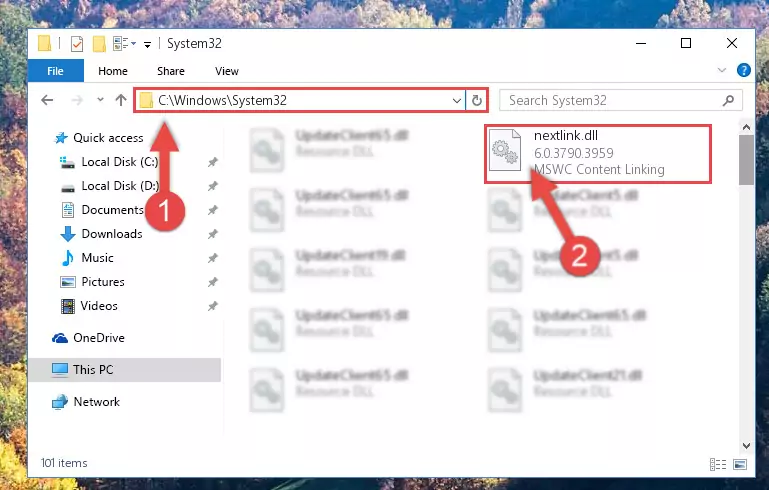The height and width of the screenshot is (490, 769).
Task: Go forward with the right arrow button
Action: coord(77,100)
